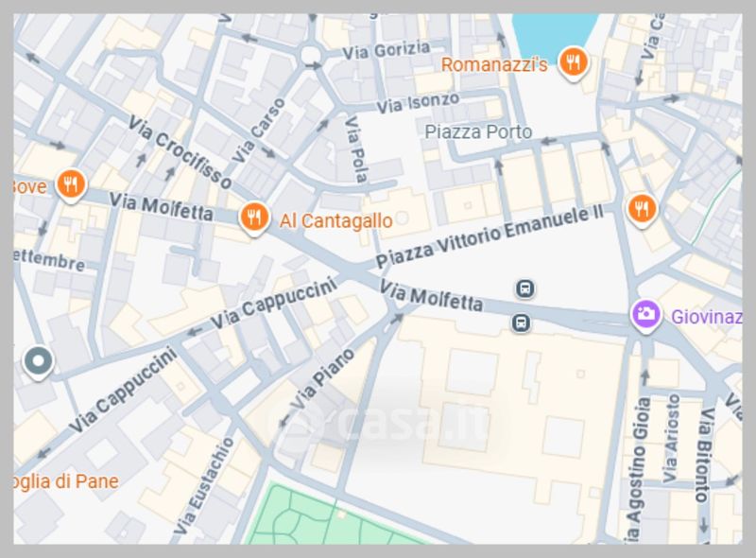Open the Al Cantagallo place label
The image size is (756, 558).
336,221
